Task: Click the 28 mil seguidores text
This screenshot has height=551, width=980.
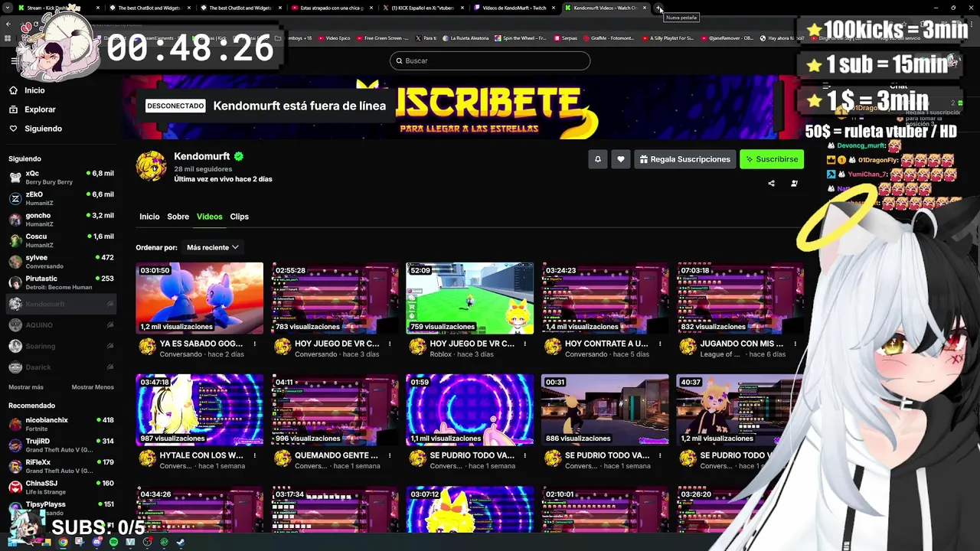Action: [203, 169]
